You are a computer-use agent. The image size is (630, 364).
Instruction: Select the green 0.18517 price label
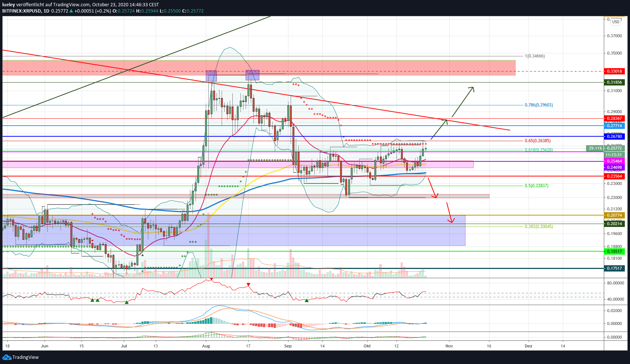pyautogui.click(x=615, y=251)
